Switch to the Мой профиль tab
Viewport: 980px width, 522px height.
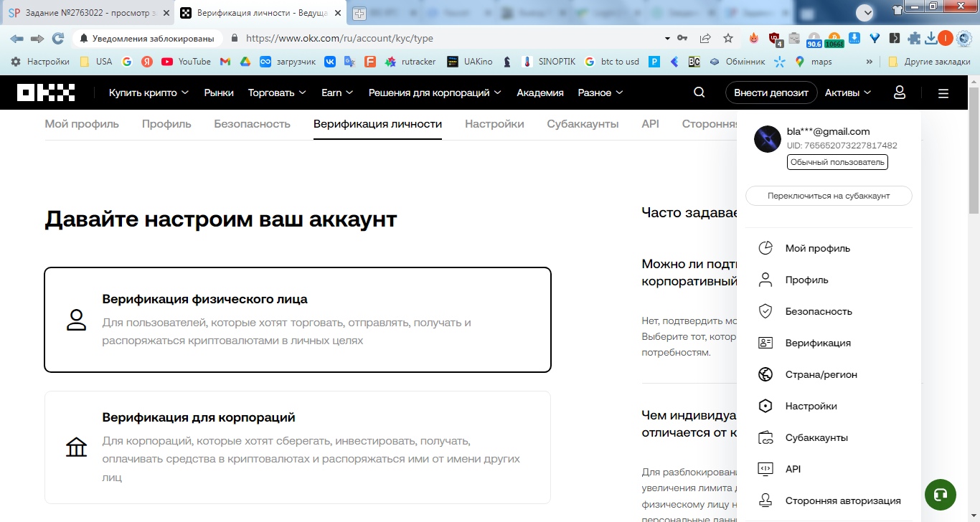coord(82,124)
